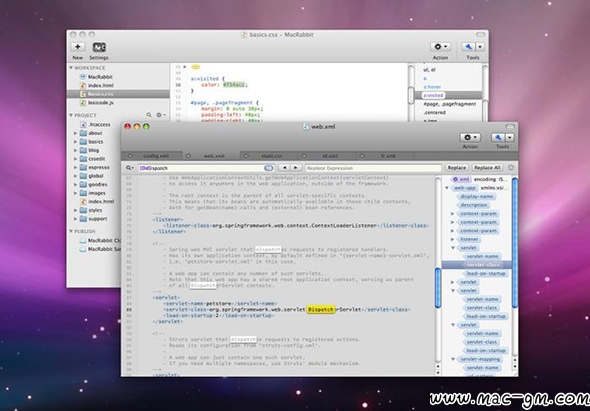Click the Tools wrench icon in web.xml window
Image resolution: width=590 pixels, height=411 pixels.
coord(498,137)
